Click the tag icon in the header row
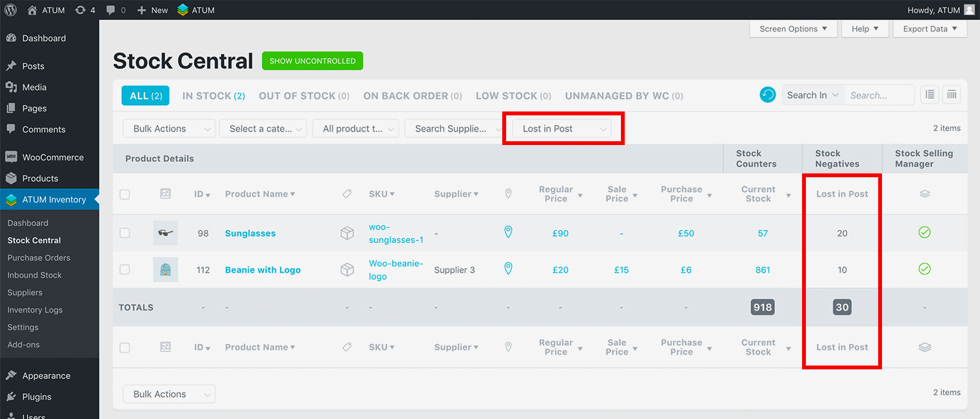This screenshot has height=419, width=980. pyautogui.click(x=347, y=194)
